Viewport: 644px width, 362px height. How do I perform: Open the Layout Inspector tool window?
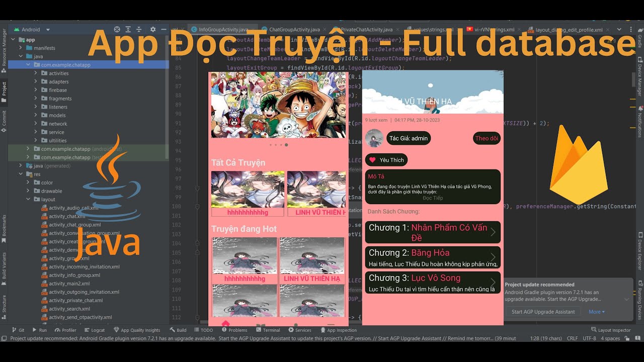coord(611,330)
